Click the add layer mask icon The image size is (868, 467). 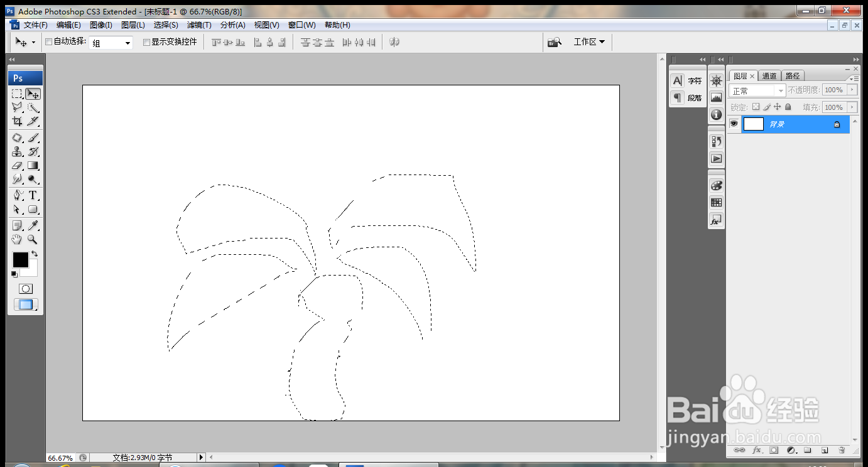click(x=774, y=450)
